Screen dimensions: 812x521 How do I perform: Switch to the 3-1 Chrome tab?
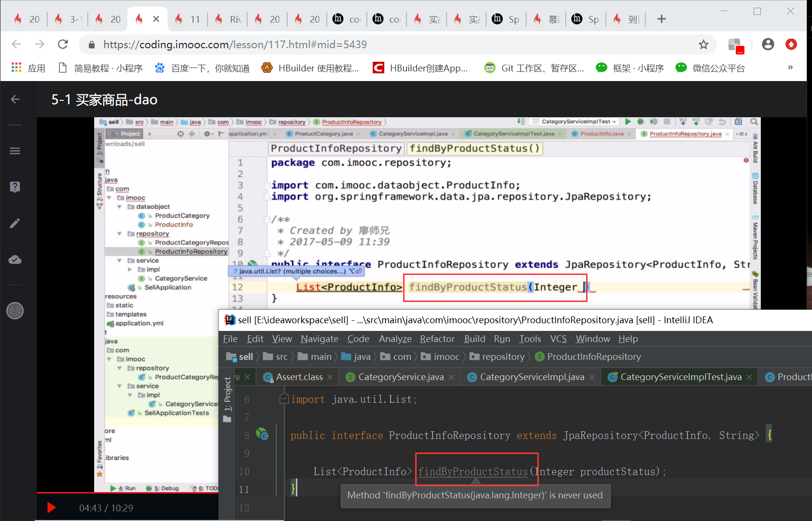tap(69, 19)
